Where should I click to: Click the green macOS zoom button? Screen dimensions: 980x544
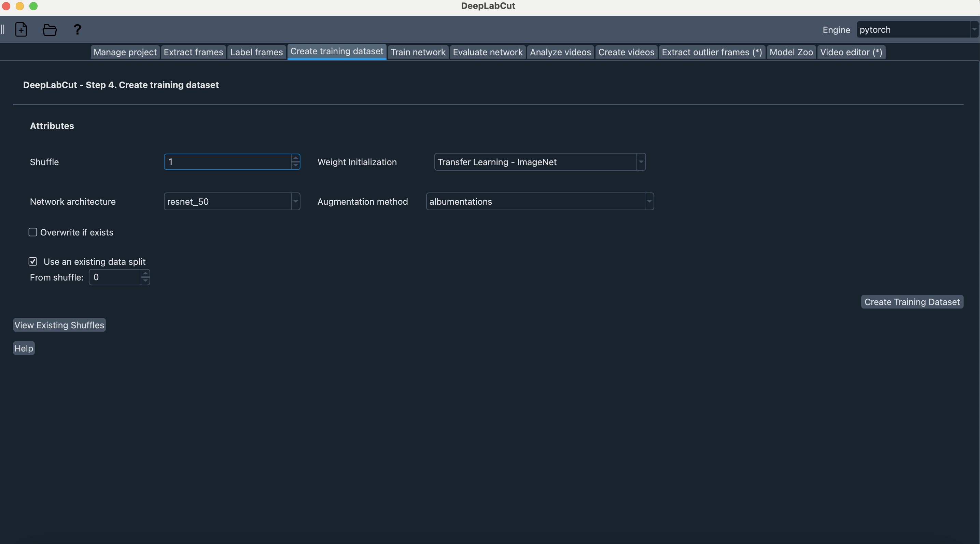[33, 6]
